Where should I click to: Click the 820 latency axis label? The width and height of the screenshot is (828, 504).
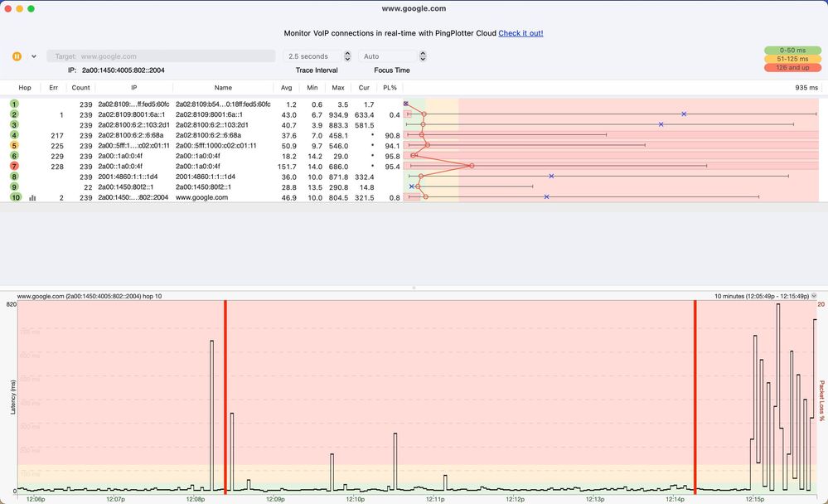click(x=11, y=304)
